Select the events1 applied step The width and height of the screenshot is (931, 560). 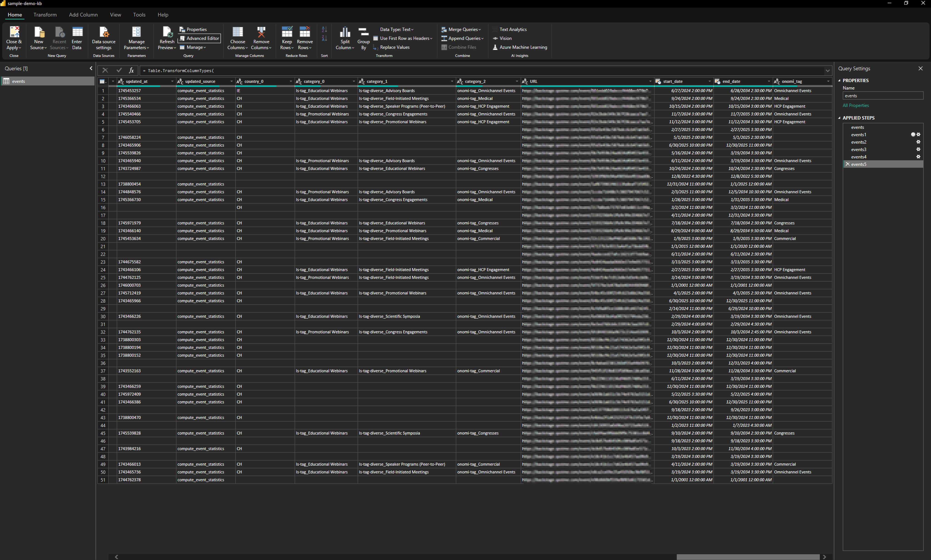click(x=883, y=135)
